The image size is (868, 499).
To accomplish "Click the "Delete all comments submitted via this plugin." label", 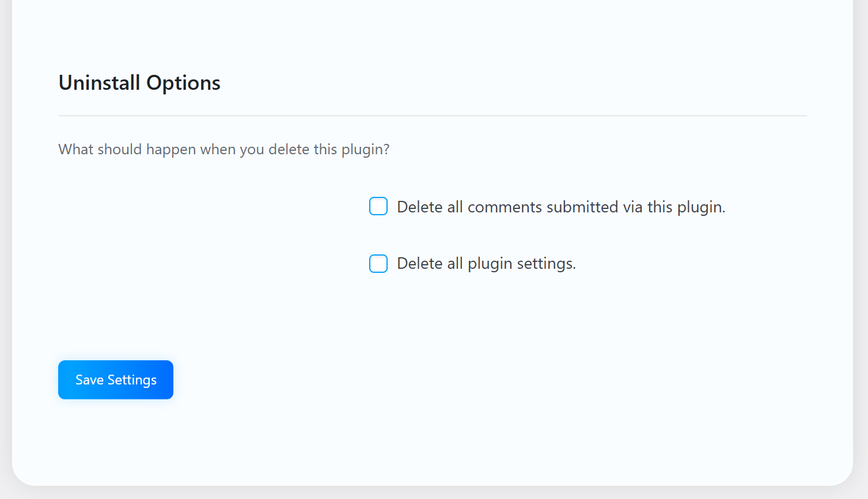I will tap(561, 207).
